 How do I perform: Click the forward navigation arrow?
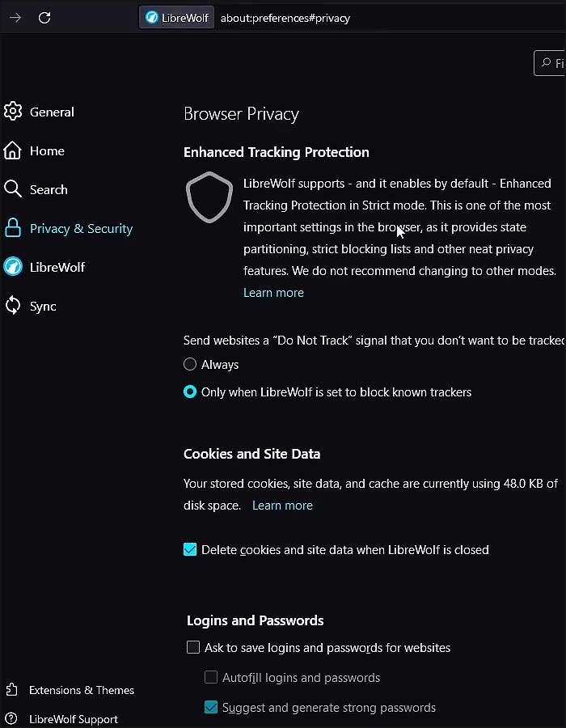15,18
